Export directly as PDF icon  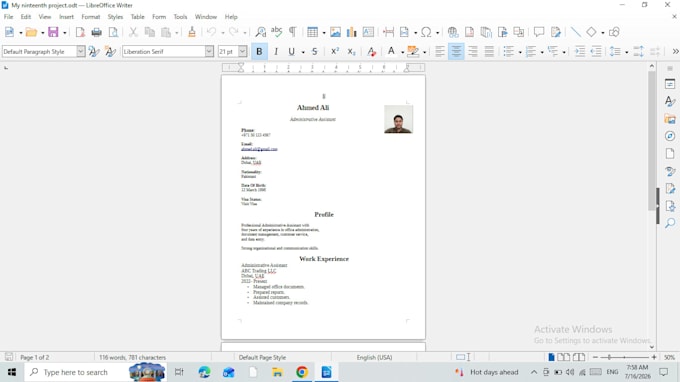(x=80, y=32)
